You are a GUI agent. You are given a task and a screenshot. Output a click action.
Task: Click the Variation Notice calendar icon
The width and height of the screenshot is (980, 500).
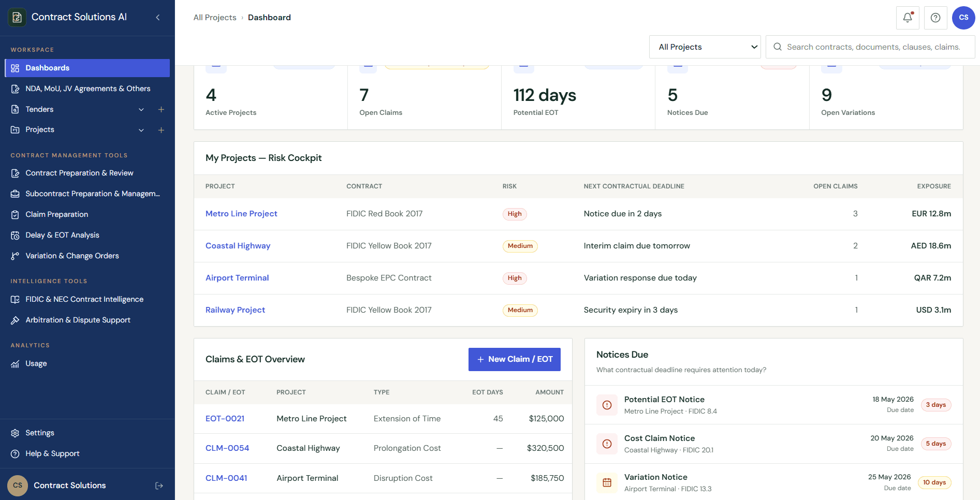(x=607, y=482)
